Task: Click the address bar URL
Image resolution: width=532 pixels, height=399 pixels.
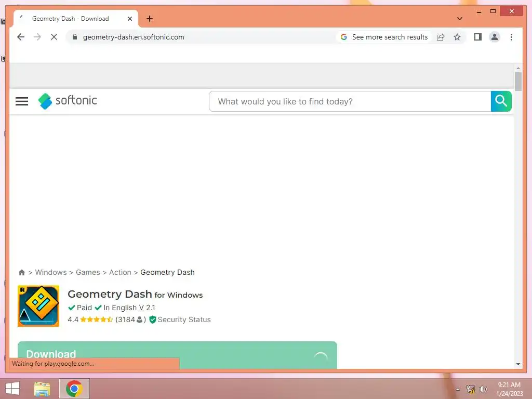Action: click(134, 37)
